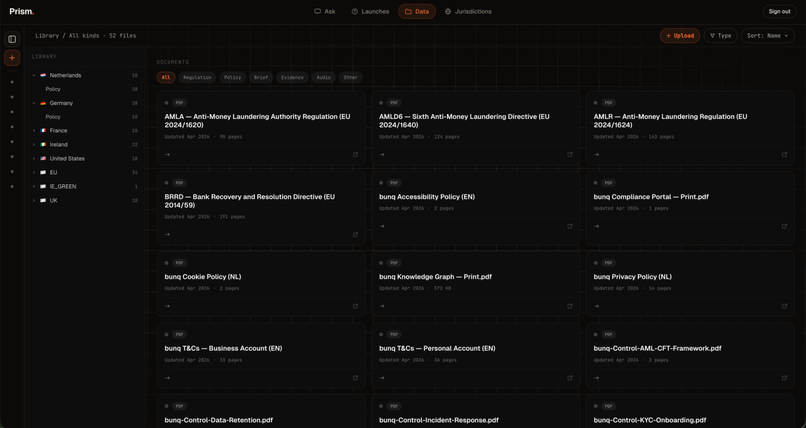Open the Sort: Name dropdown

767,36
